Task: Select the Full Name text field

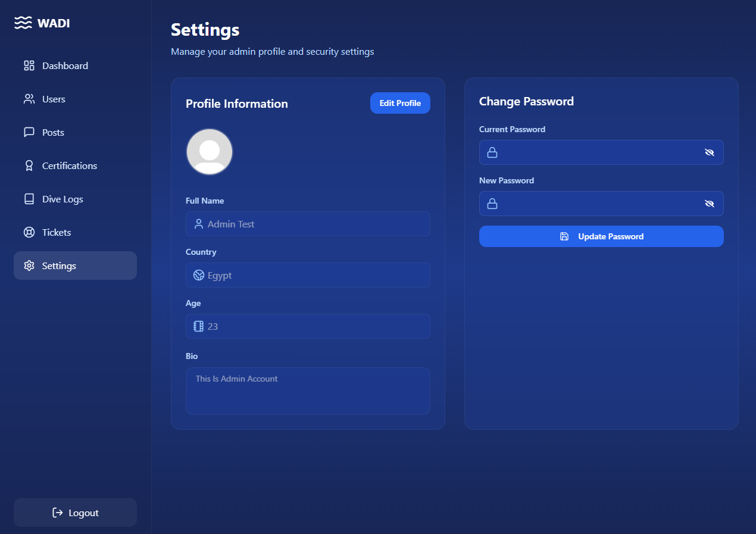Action: pos(315,224)
